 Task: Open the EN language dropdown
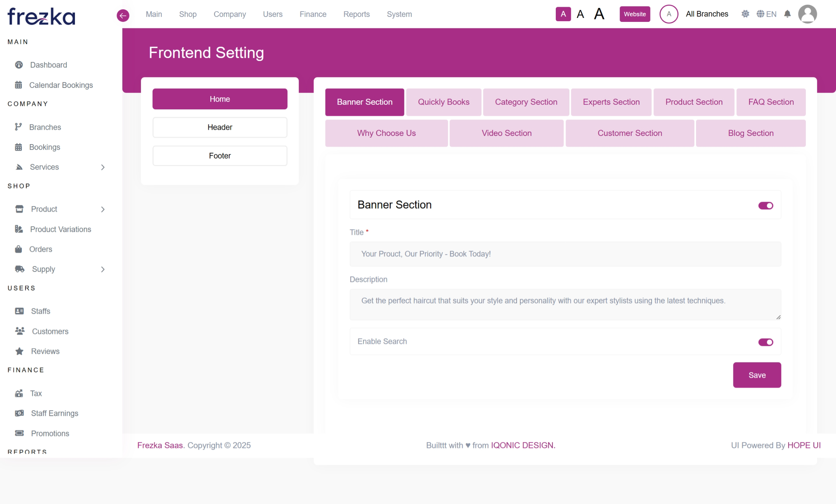coord(767,14)
